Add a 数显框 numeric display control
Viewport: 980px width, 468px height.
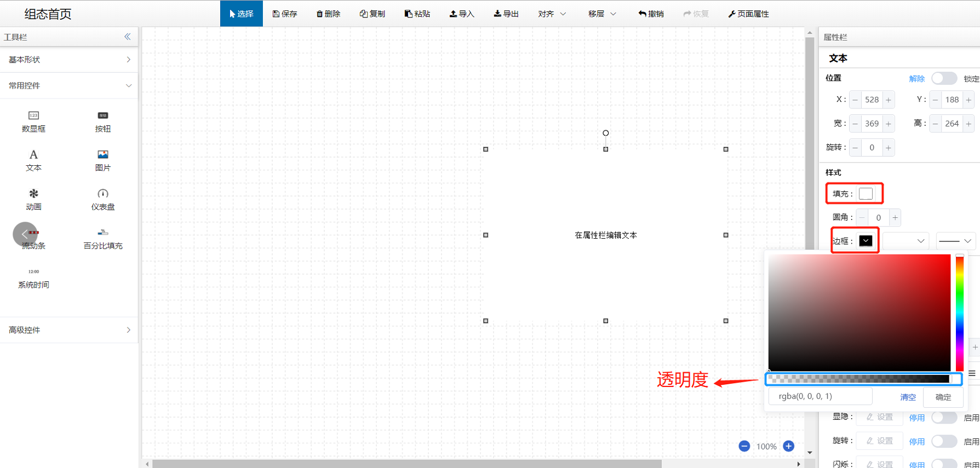click(33, 122)
